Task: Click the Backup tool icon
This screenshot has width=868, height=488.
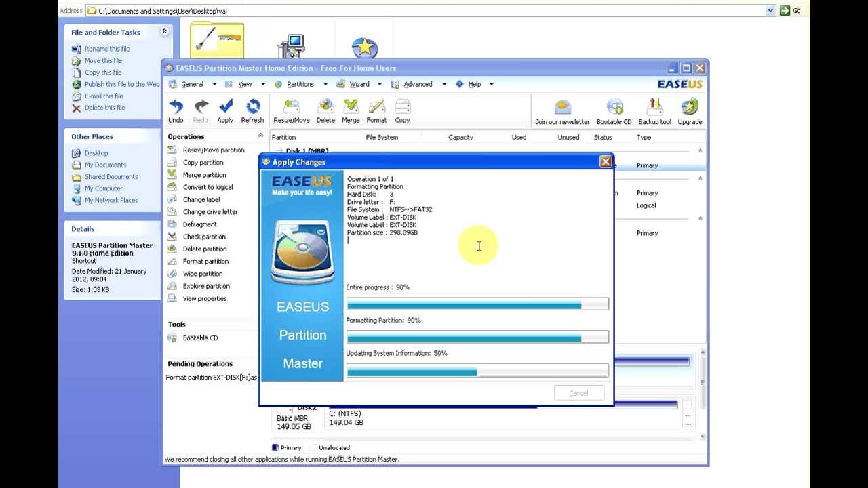Action: pyautogui.click(x=655, y=107)
